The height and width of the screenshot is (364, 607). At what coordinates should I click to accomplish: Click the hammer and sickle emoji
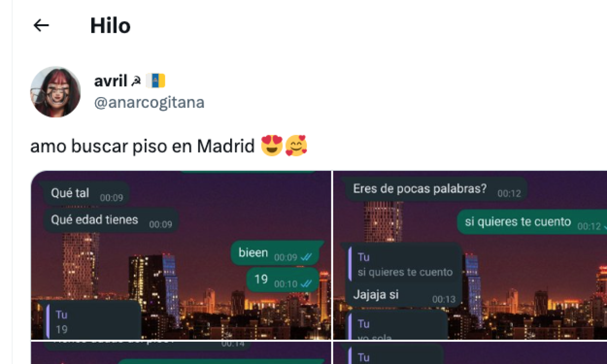click(x=136, y=81)
